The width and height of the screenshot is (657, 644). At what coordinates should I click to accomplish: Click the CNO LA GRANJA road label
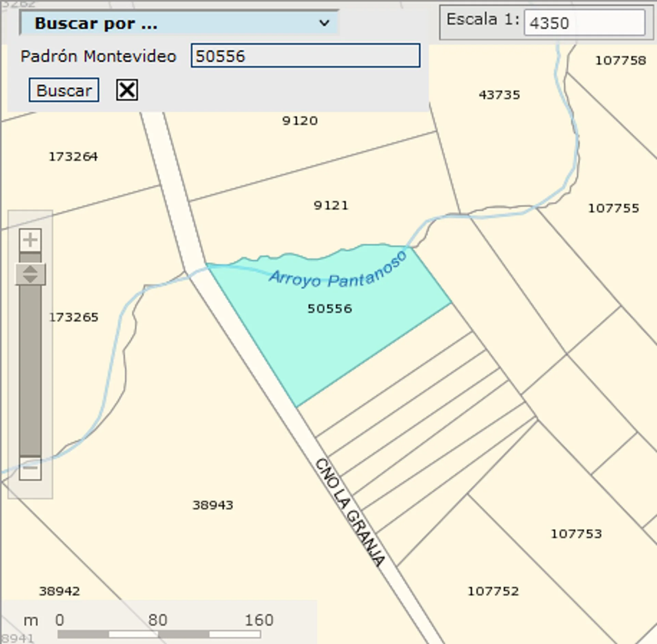click(x=350, y=513)
